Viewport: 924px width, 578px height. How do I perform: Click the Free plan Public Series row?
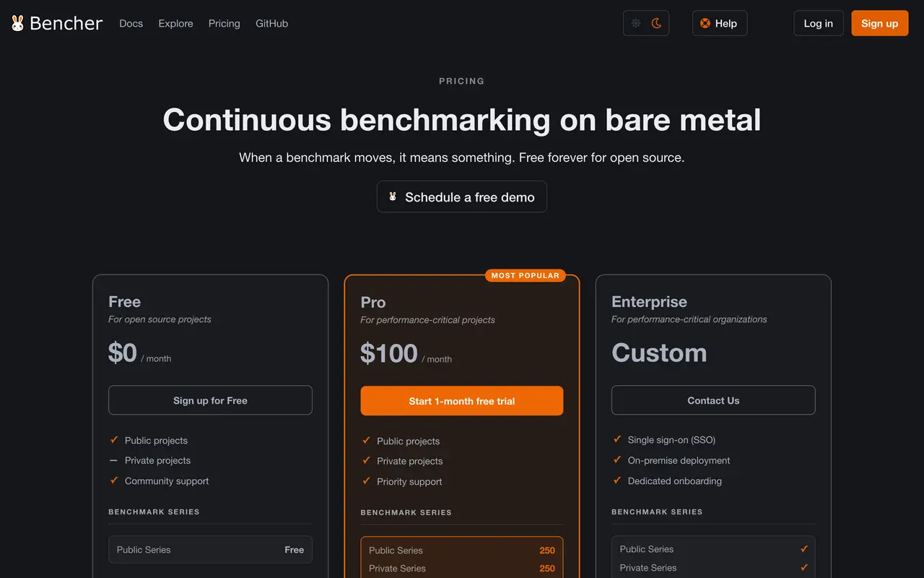pos(210,550)
